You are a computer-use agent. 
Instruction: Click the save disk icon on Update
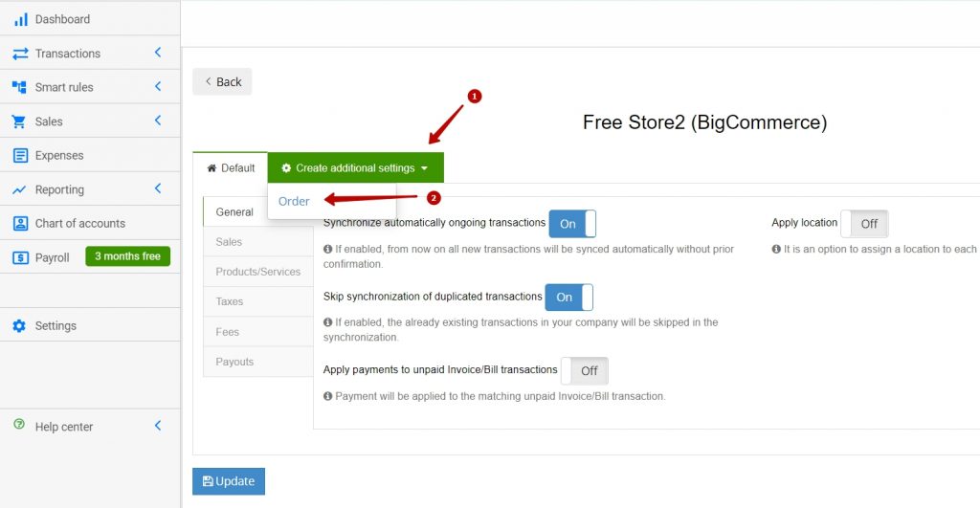(x=208, y=481)
